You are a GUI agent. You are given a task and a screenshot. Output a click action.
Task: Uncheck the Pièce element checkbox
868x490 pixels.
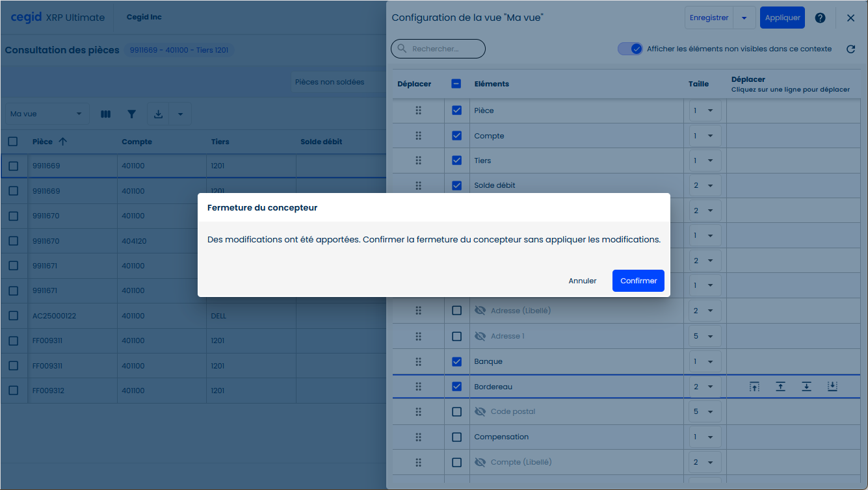456,110
